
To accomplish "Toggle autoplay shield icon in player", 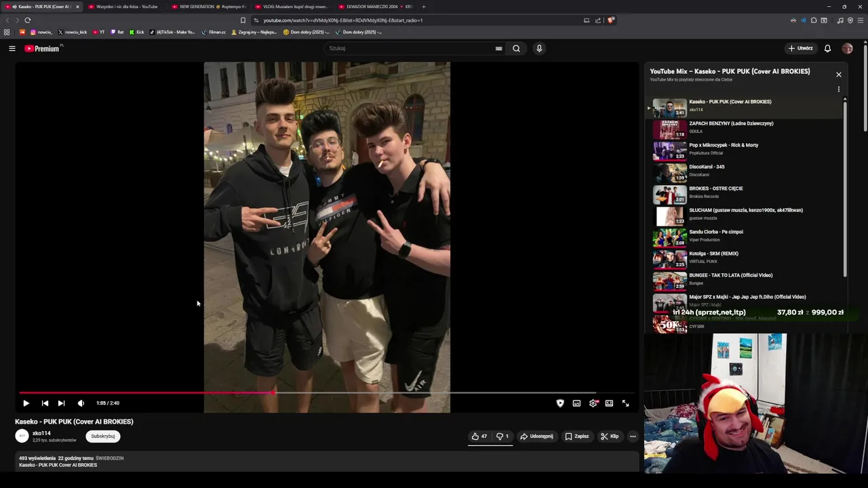I will pos(560,403).
